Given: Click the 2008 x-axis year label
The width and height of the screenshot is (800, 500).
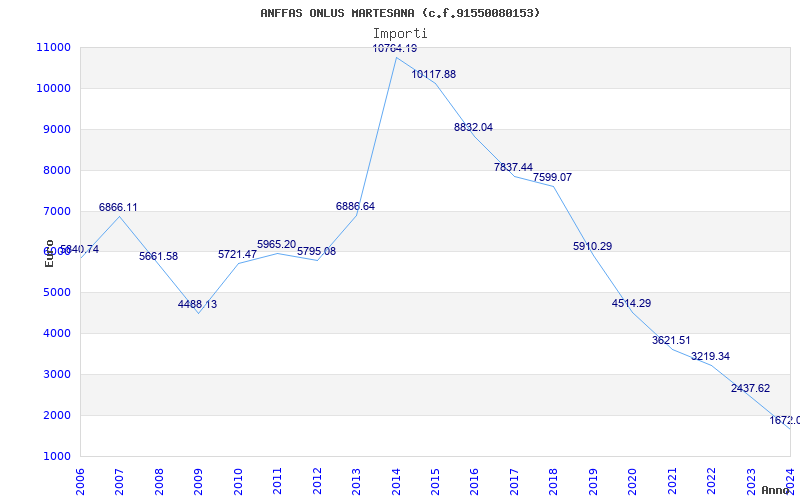Looking at the screenshot, I should tap(159, 481).
